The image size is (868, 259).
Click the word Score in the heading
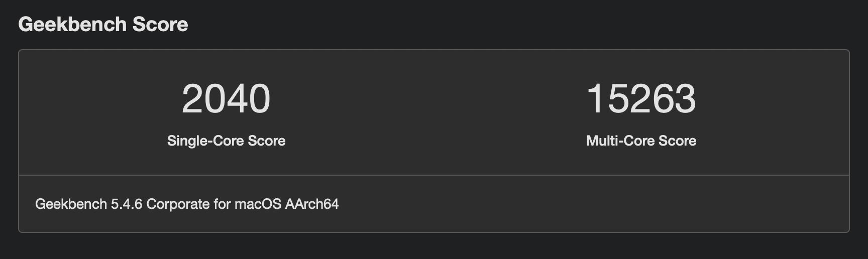click(x=160, y=25)
